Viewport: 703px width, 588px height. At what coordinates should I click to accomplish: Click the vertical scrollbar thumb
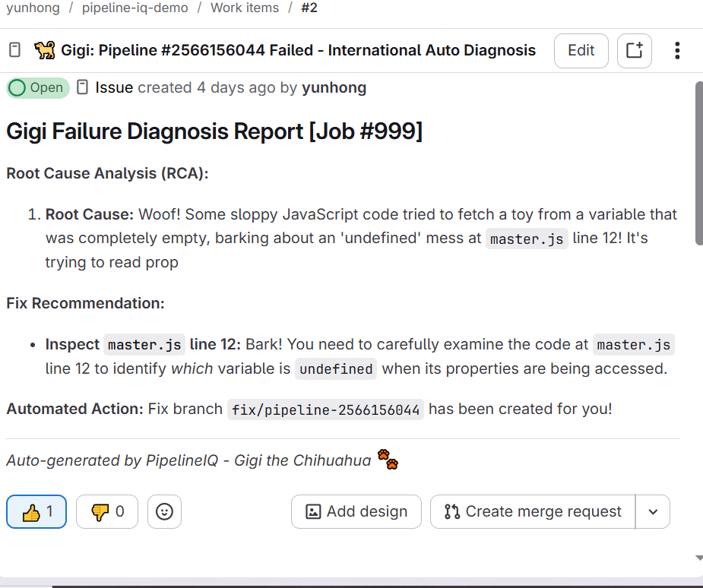pos(699,163)
